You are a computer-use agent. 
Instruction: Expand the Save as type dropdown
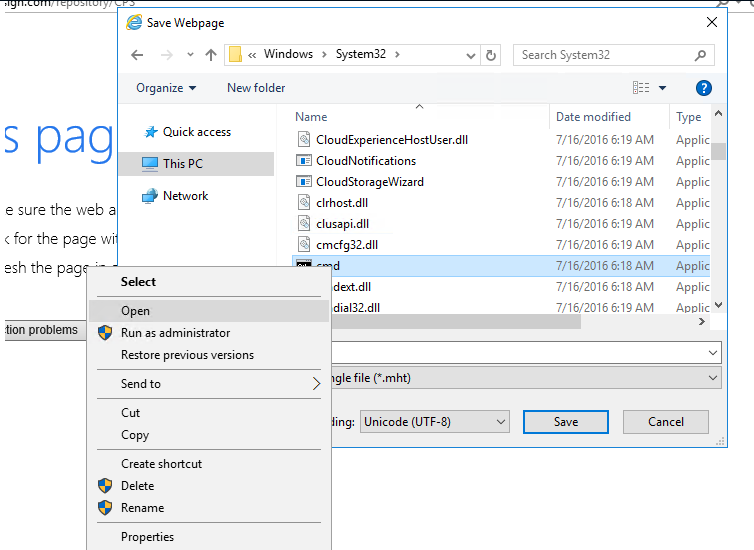point(712,378)
